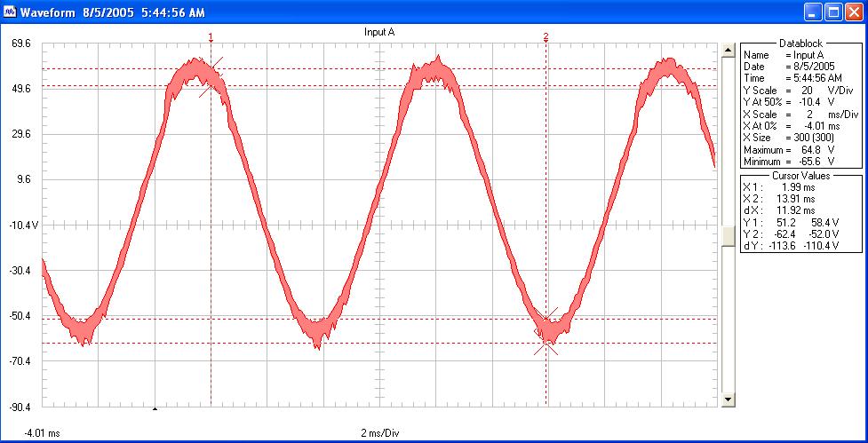Click the '-70.4' Y-axis label

coord(21,361)
